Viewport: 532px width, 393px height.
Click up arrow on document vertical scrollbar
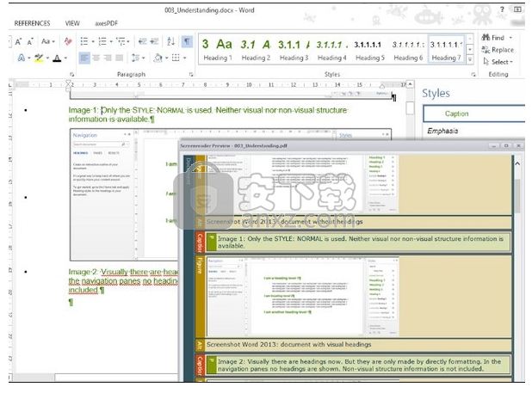point(411,83)
